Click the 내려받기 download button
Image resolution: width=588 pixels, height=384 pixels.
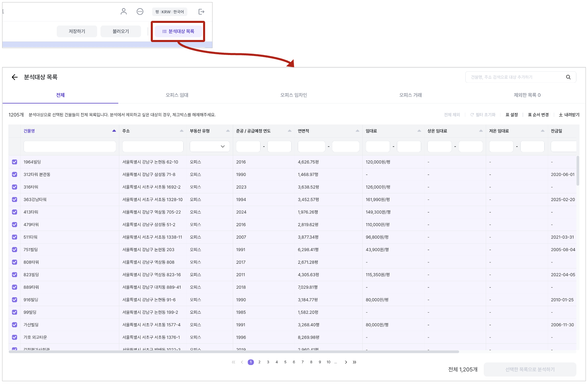point(569,115)
